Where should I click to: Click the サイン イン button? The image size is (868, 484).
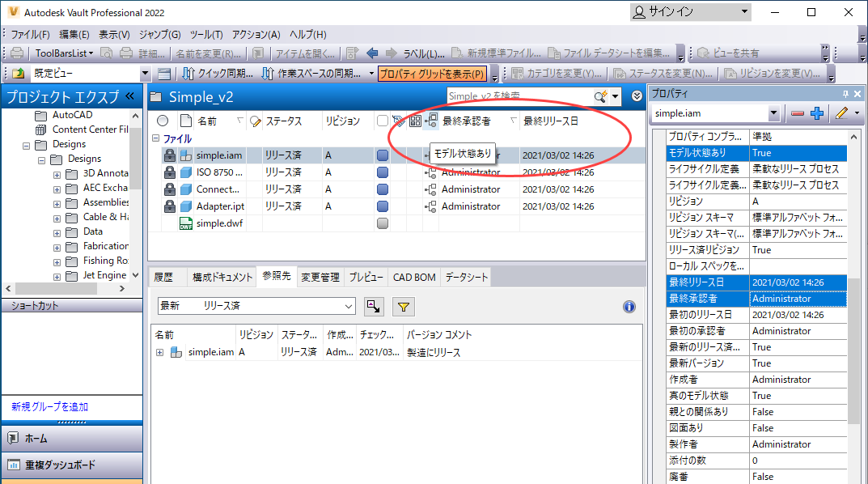coord(690,11)
